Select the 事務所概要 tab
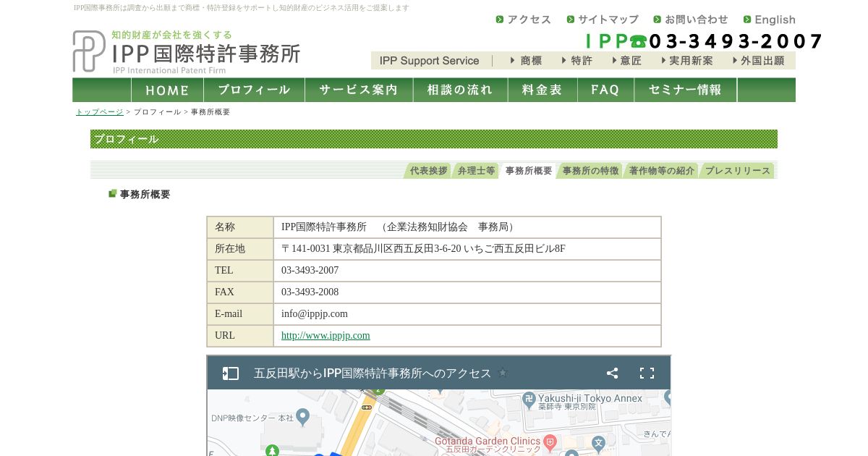The height and width of the screenshot is (456, 868). pyautogui.click(x=528, y=171)
